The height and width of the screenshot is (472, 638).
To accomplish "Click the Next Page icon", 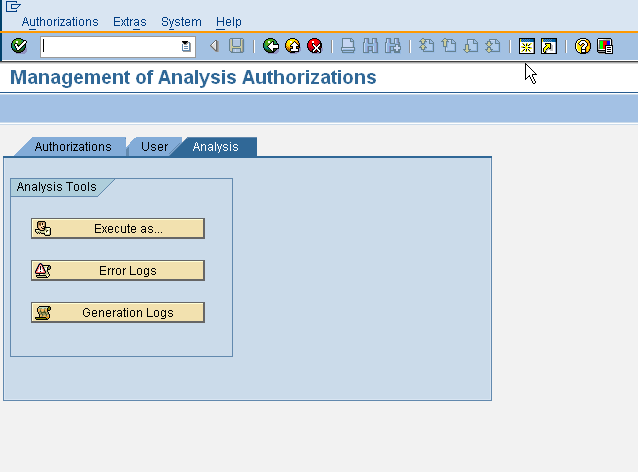I will [471, 46].
